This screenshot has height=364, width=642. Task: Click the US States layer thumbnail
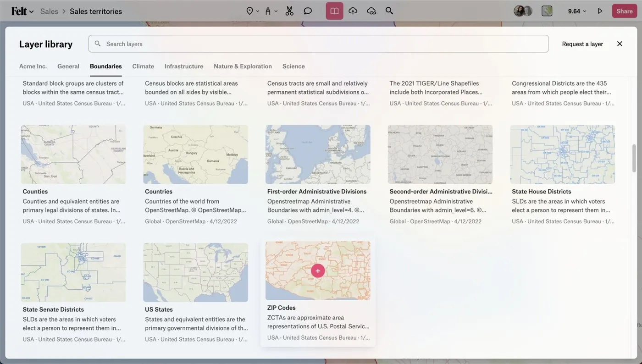point(196,272)
